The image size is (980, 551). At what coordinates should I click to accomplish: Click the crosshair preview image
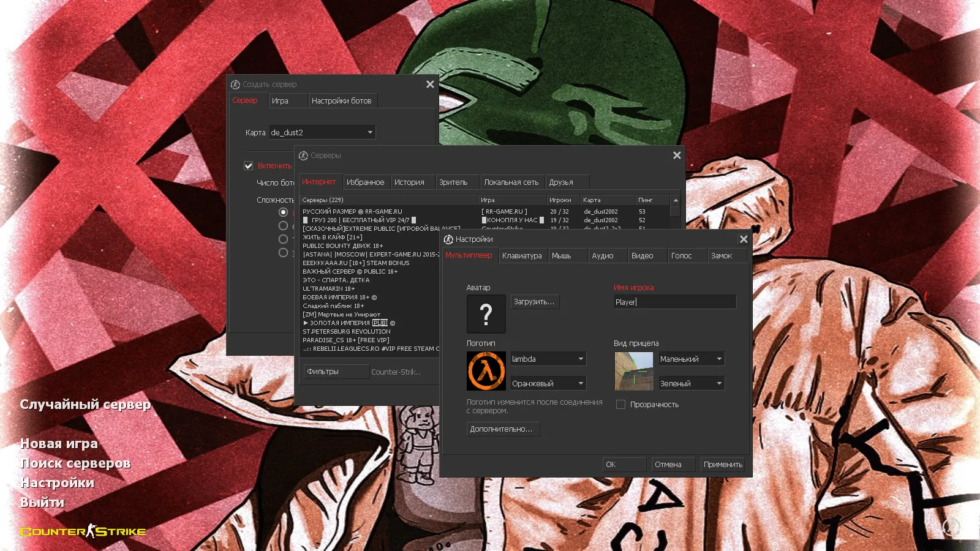click(633, 370)
